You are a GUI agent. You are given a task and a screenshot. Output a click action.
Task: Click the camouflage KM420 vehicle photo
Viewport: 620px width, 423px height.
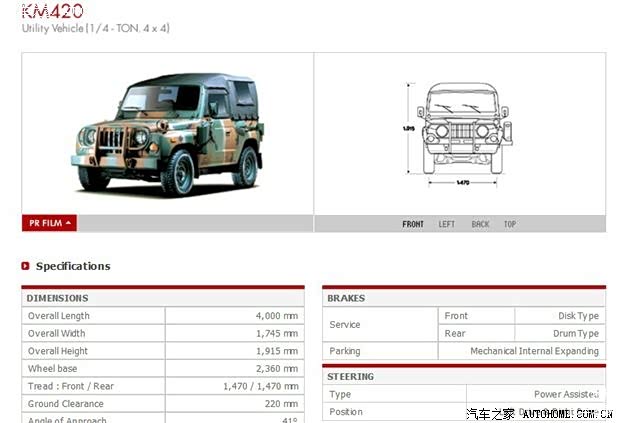[167, 133]
